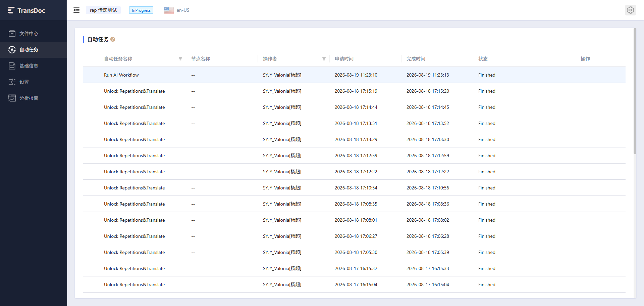Click the rep 传递测试 project name
This screenshot has width=644, height=306.
[103, 10]
